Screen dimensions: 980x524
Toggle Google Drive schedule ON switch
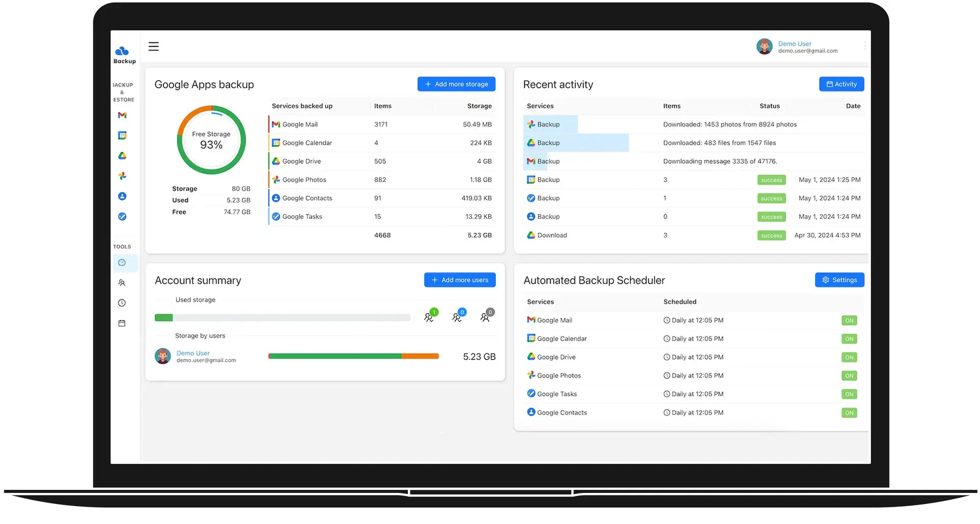tap(849, 357)
